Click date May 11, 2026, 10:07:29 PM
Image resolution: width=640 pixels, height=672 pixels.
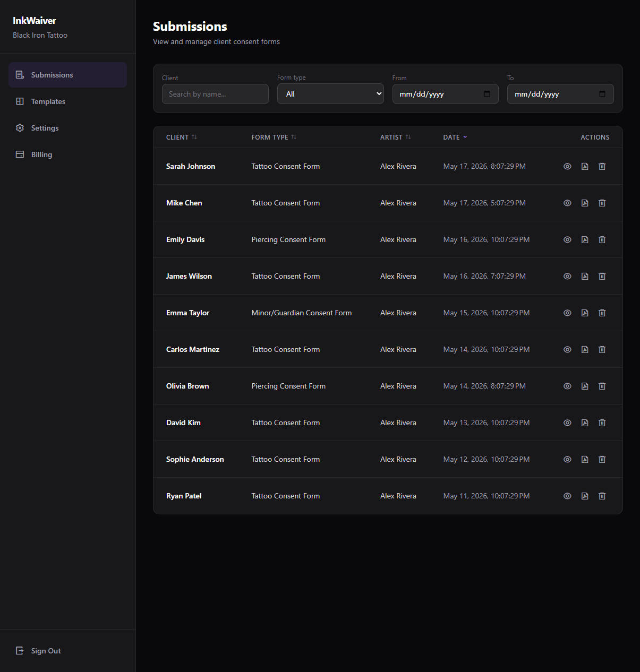click(487, 496)
